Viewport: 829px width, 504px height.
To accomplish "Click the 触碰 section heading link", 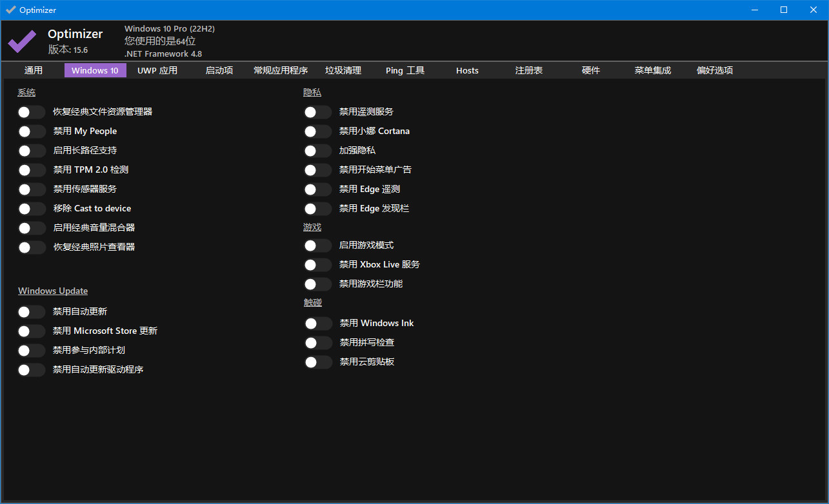I will (x=313, y=303).
